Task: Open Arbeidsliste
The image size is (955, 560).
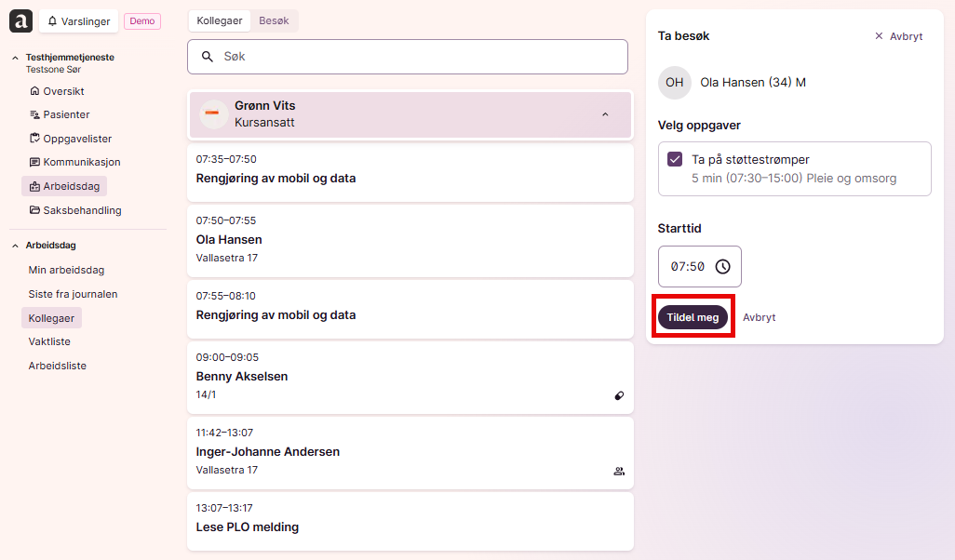Action: pyautogui.click(x=58, y=366)
